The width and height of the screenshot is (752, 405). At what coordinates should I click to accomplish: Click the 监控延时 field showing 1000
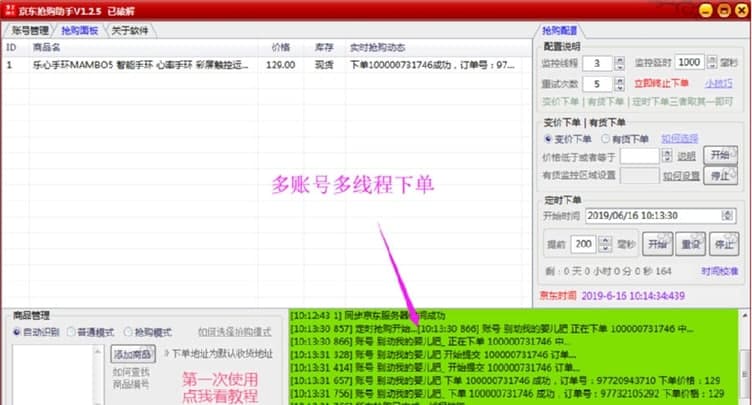point(690,62)
